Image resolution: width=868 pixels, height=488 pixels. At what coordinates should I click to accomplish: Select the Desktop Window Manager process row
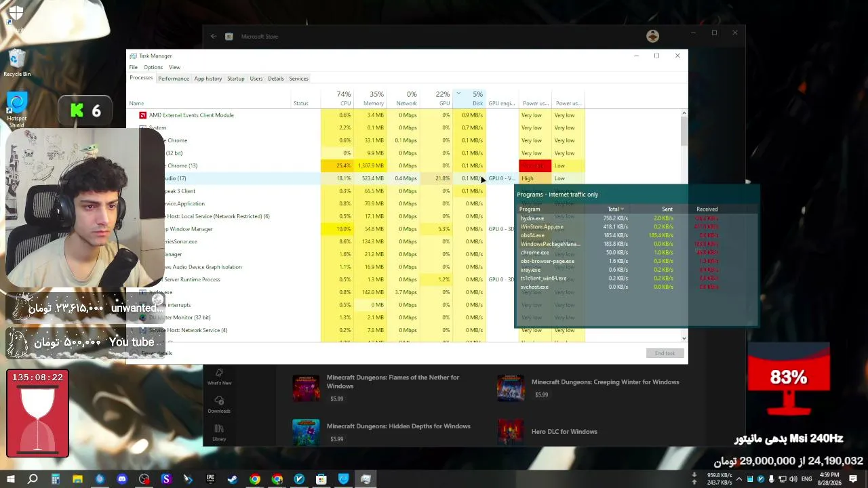click(x=356, y=229)
